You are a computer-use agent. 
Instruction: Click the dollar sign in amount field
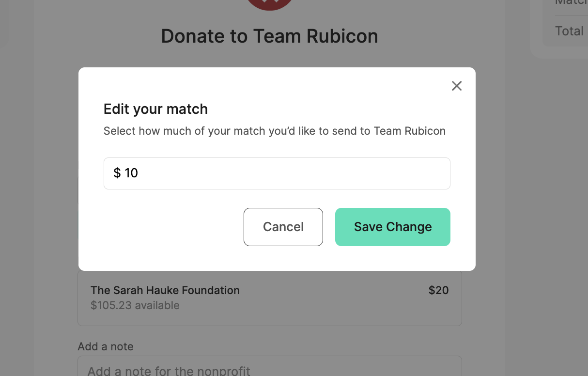(117, 173)
